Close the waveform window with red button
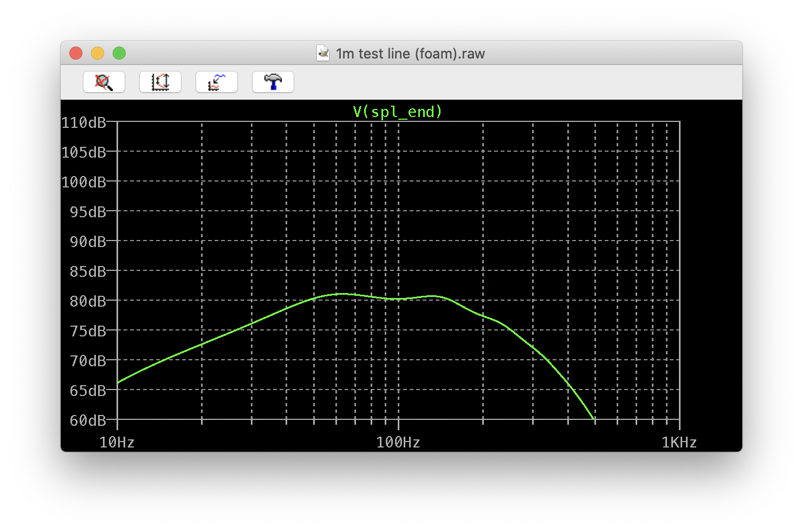This screenshot has width=803, height=532. [x=76, y=53]
